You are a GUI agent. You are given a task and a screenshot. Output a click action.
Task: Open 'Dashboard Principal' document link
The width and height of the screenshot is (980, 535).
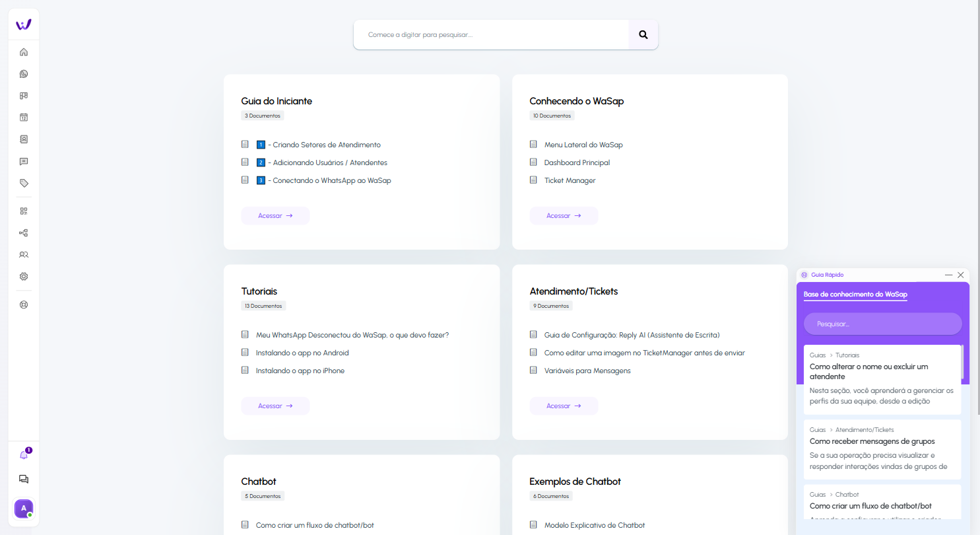[577, 162]
